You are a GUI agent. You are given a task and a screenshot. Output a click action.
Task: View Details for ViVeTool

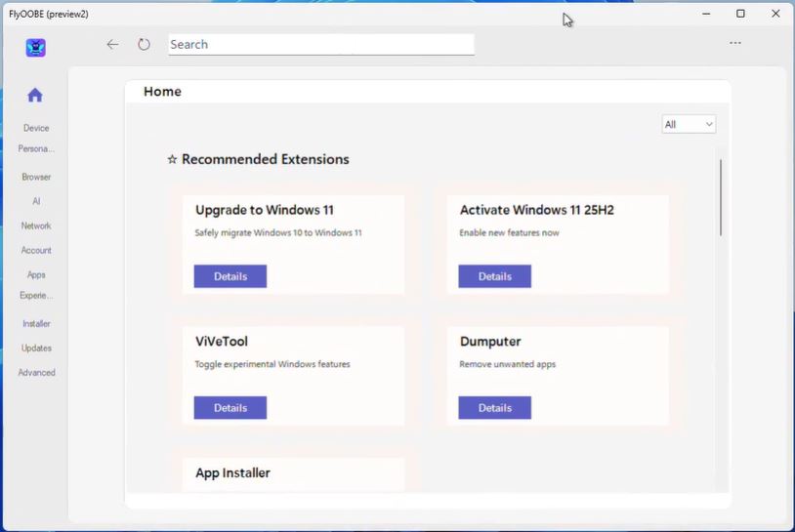tap(230, 408)
